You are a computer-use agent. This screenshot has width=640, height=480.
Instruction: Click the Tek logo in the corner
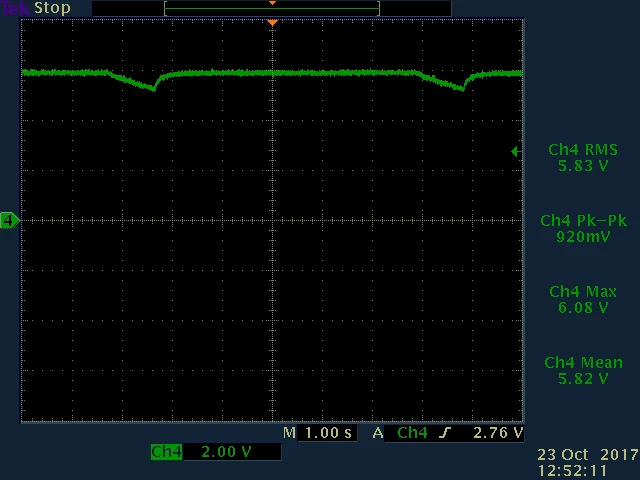pyautogui.click(x=15, y=8)
